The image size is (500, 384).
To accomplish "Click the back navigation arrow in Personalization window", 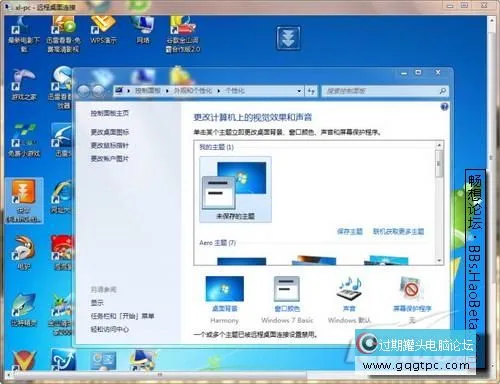I will 84,91.
